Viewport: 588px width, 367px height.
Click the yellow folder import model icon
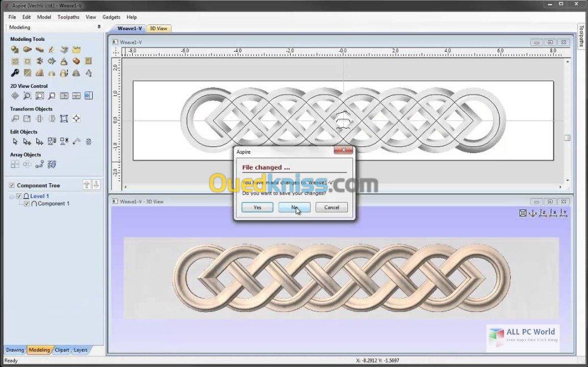click(77, 49)
